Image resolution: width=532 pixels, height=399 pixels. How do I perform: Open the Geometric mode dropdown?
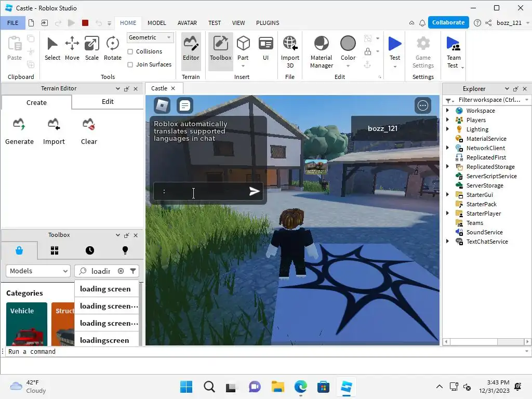(x=150, y=37)
